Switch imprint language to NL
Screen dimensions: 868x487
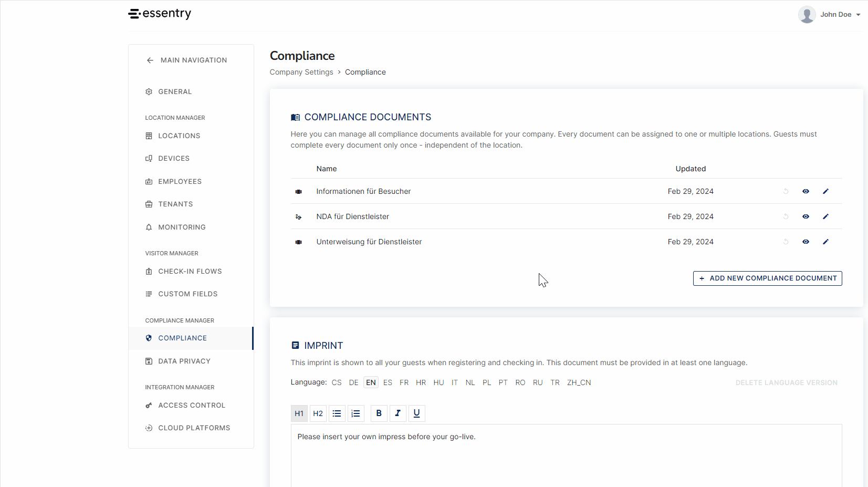point(470,383)
